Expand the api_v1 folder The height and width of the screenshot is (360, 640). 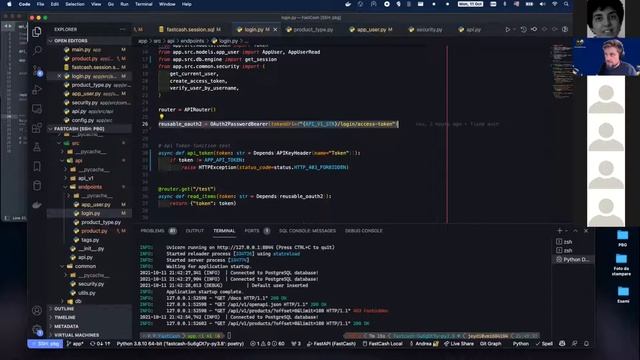(85, 178)
